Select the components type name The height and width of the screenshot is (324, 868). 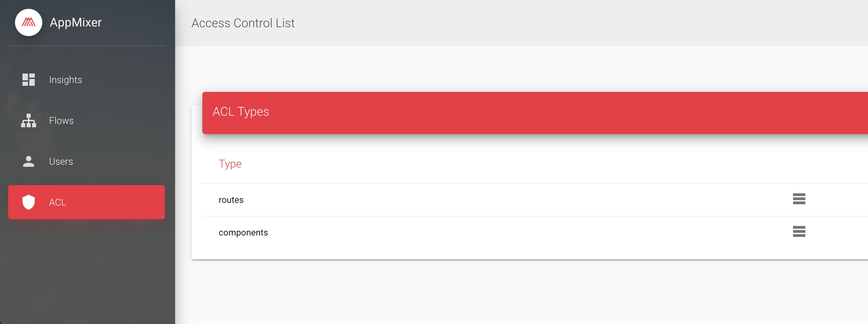pos(243,233)
